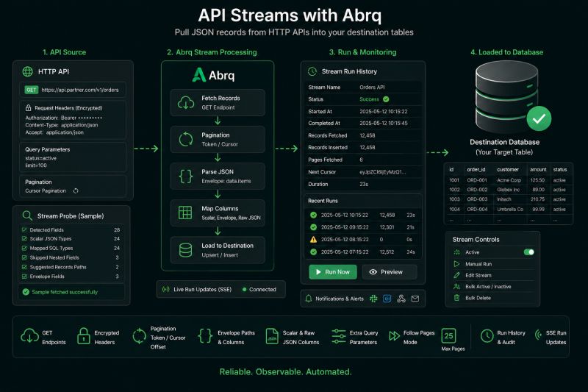Click the green checkmark badge on the database
The image size is (588, 392).
click(539, 118)
